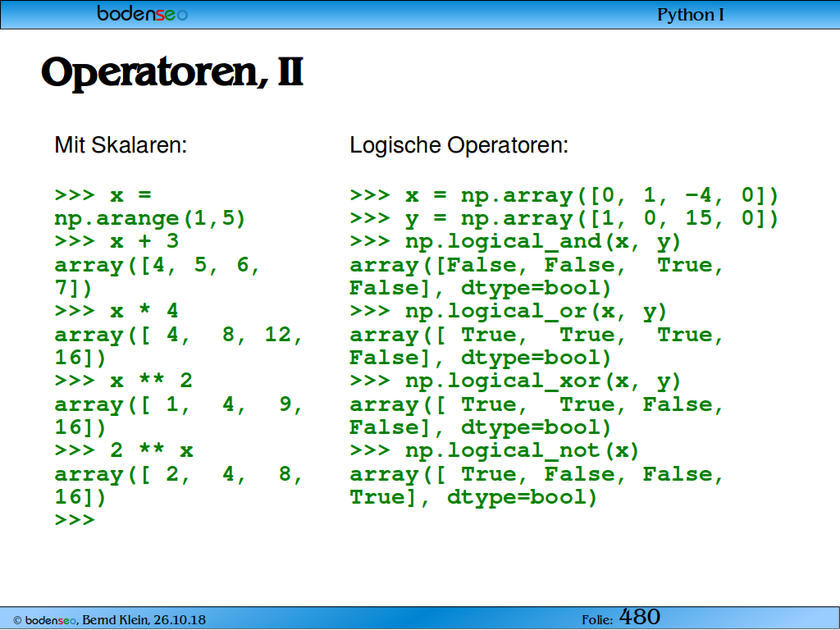Screen dimensions: 840x630
Task: Click the code line '>>> x + 3'
Action: click(x=116, y=241)
